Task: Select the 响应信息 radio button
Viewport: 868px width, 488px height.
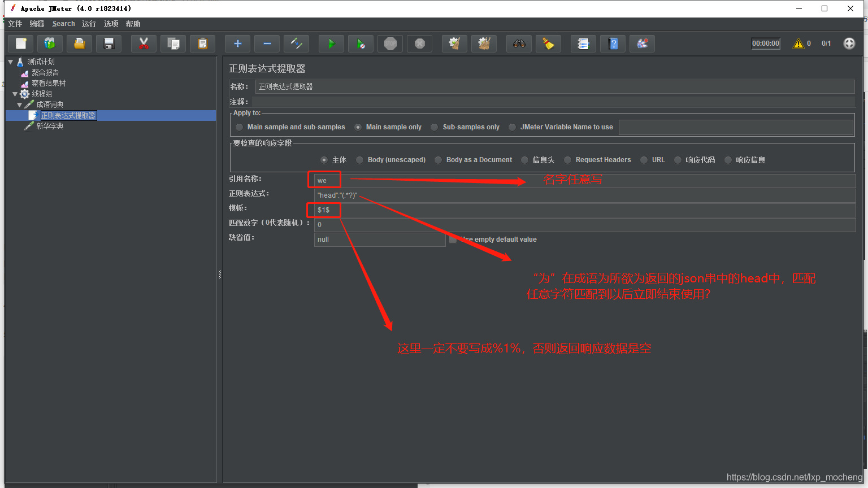Action: pos(728,160)
